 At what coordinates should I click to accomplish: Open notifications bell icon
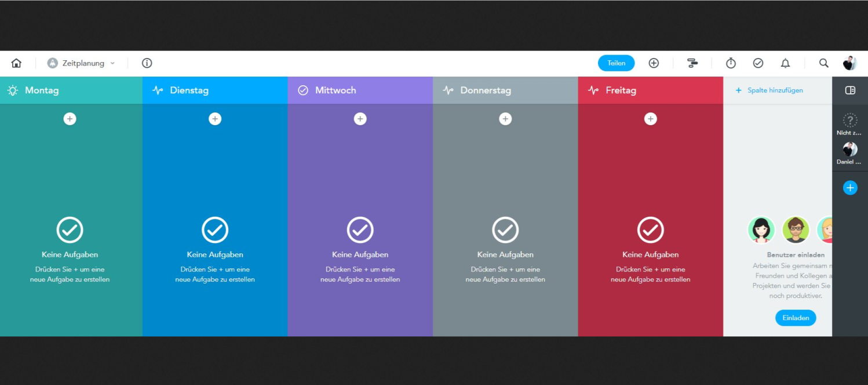click(785, 63)
